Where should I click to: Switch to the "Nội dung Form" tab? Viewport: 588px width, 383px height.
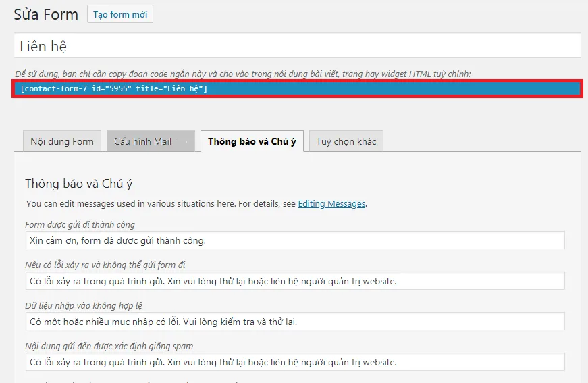[x=62, y=141]
